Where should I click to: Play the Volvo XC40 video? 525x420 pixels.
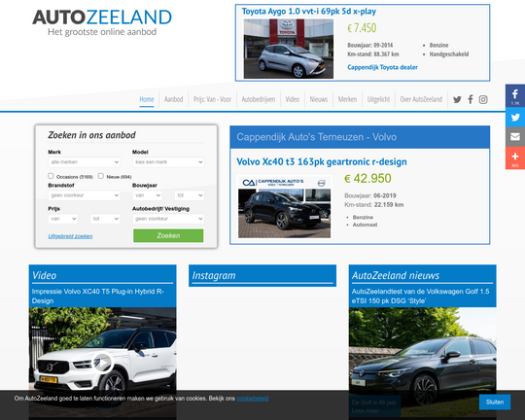[102, 363]
